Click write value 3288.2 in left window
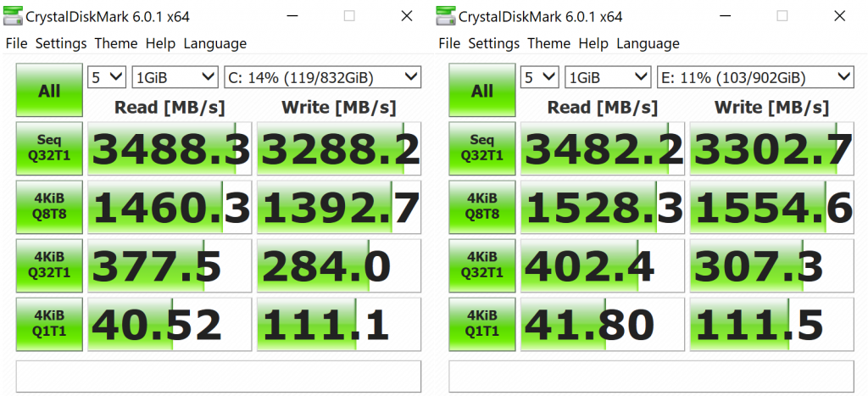Screen dimensions: 868x396 (x=339, y=148)
